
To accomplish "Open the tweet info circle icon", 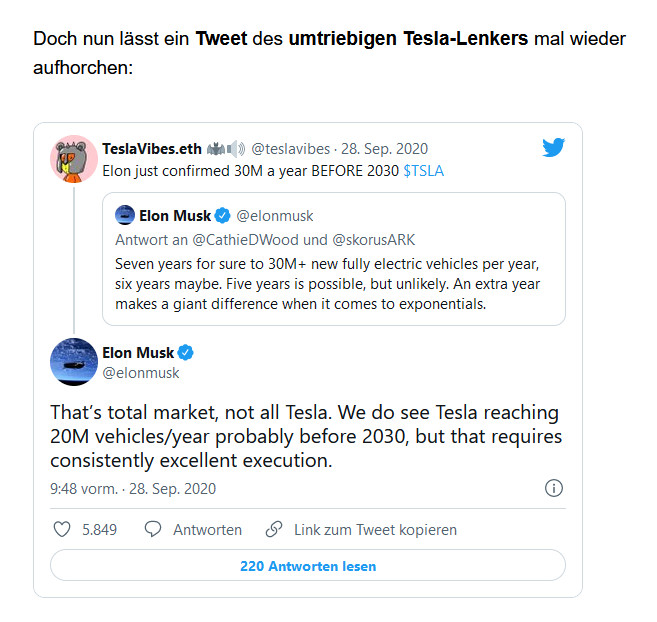I will pyautogui.click(x=553, y=489).
